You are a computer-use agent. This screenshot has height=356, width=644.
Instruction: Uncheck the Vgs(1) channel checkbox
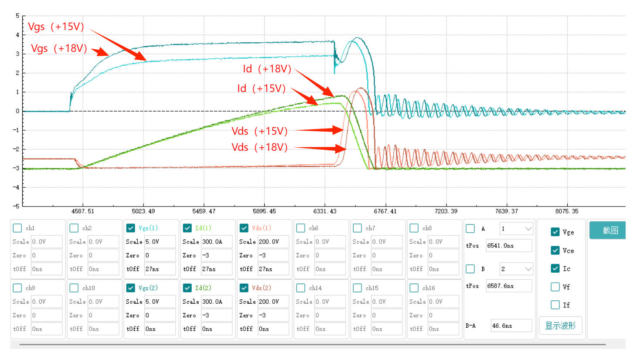tap(130, 228)
